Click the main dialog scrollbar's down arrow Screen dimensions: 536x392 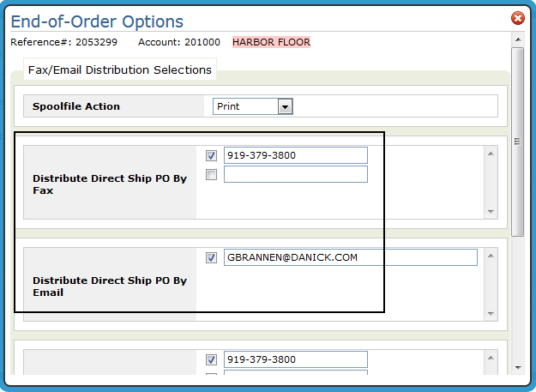coord(518,368)
